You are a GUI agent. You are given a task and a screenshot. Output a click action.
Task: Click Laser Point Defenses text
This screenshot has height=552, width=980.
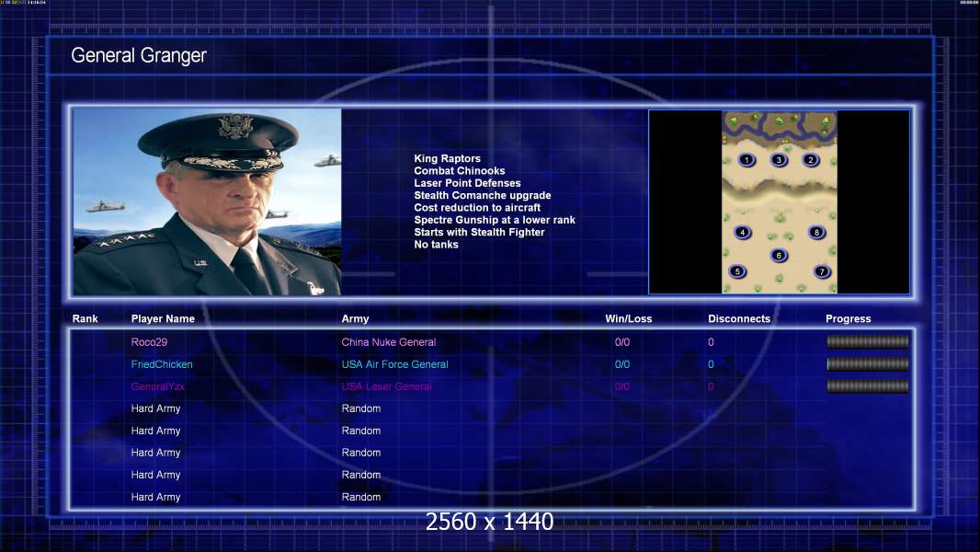point(467,183)
